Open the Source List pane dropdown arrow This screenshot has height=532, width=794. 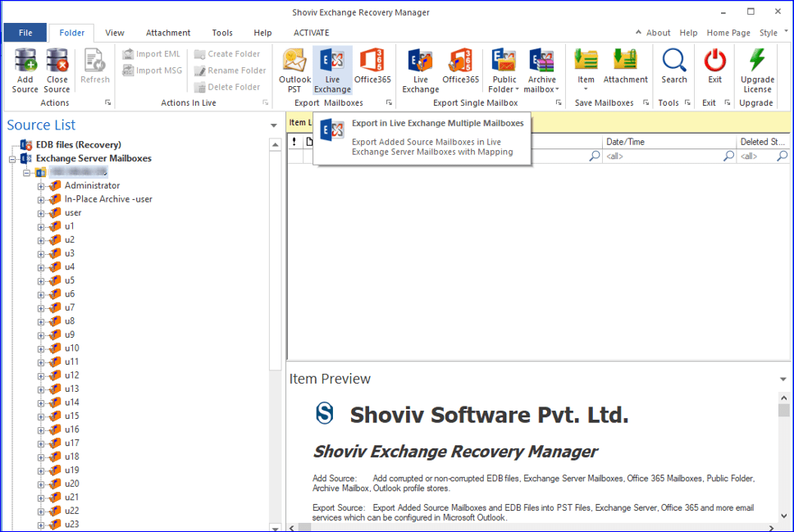pos(273,125)
